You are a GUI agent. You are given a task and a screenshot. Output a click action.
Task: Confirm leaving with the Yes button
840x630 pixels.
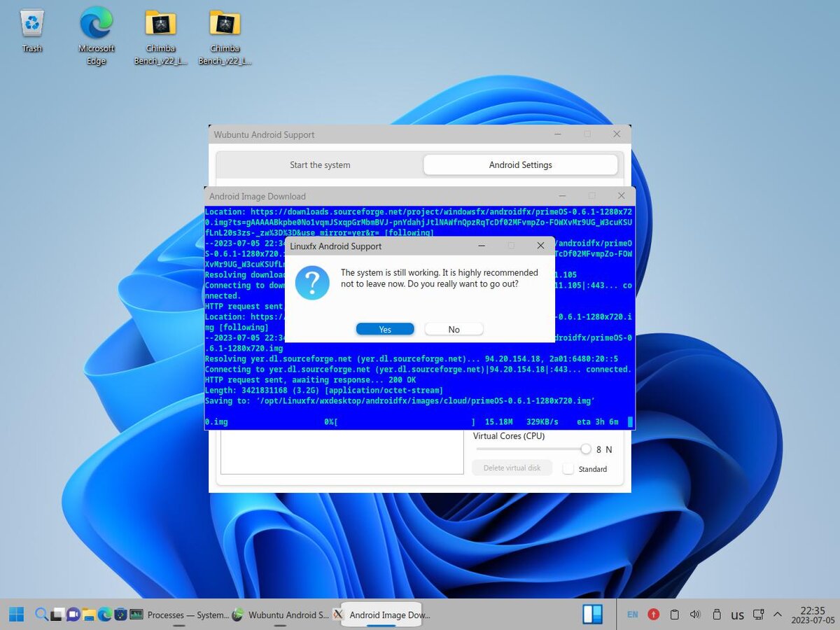coord(385,329)
